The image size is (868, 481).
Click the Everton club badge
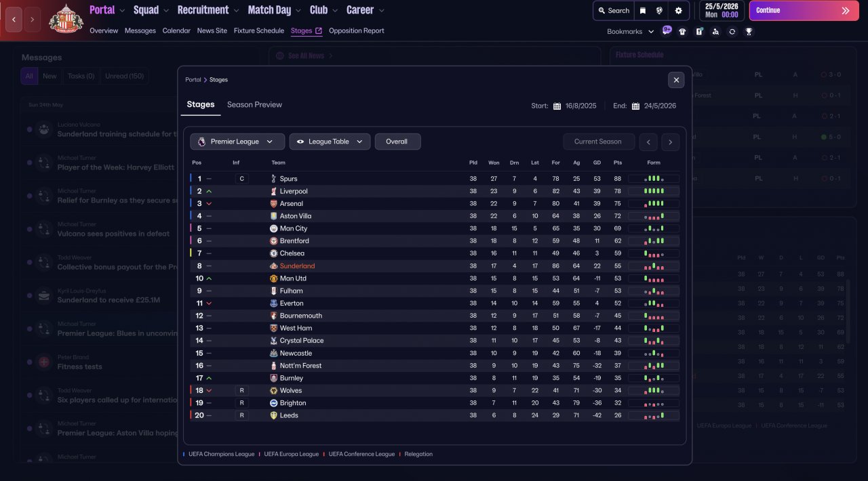273,303
